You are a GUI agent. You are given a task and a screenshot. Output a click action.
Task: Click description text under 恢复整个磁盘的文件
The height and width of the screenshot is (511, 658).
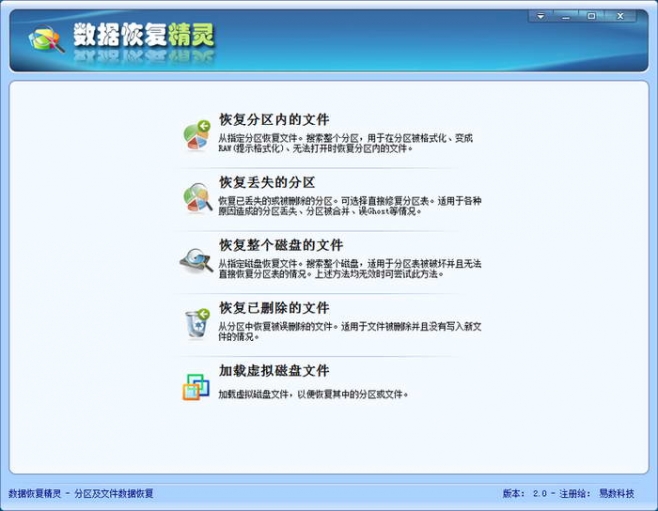pyautogui.click(x=345, y=268)
